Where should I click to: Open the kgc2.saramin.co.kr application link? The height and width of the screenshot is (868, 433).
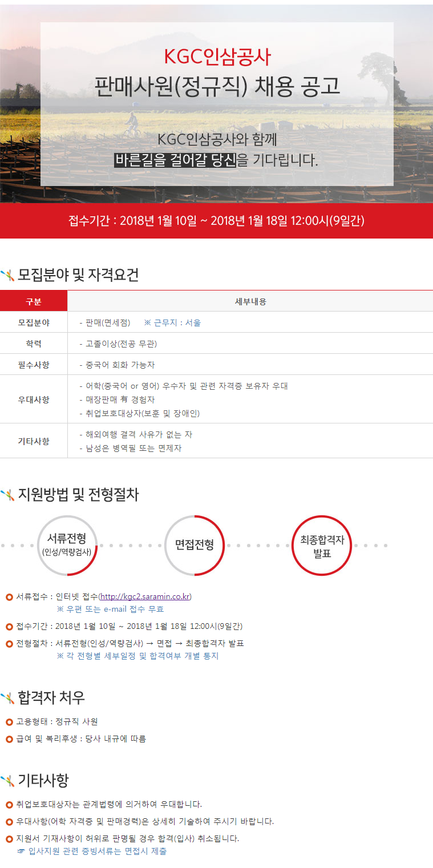click(145, 597)
